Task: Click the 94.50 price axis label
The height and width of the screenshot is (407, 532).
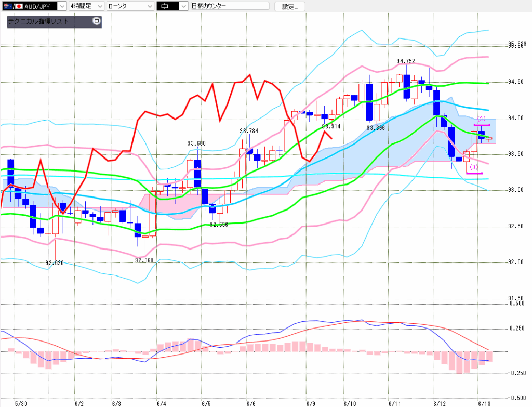Action: coord(516,82)
